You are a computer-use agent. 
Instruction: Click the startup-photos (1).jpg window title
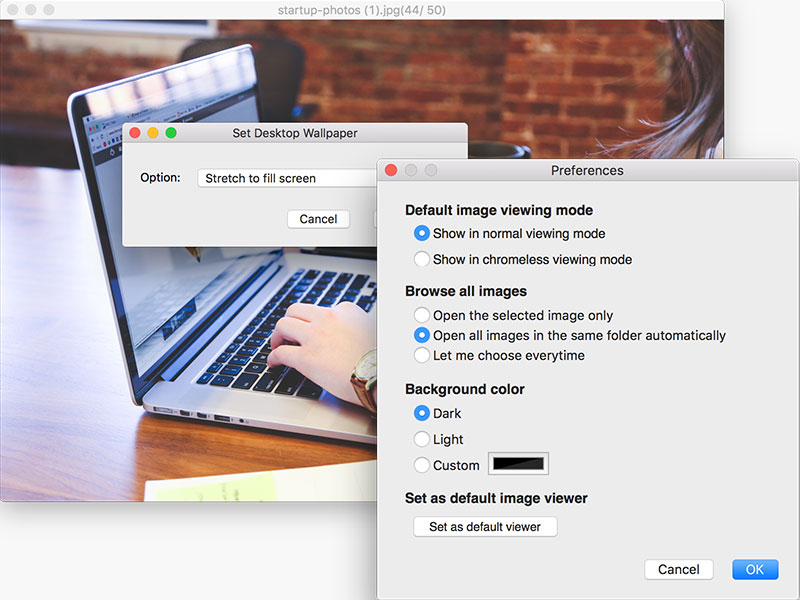point(362,10)
